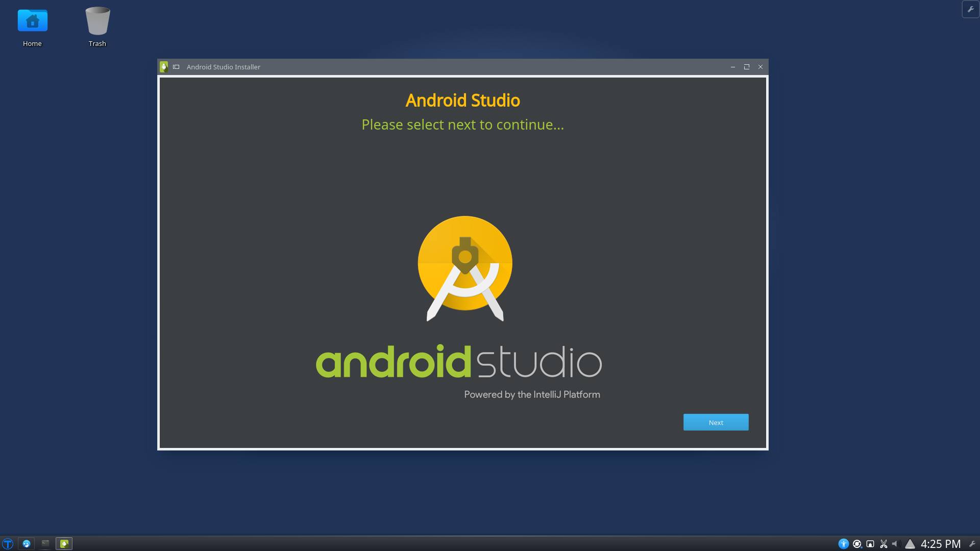This screenshot has height=551, width=980.
Task: Open the clipboard scissors tray icon
Action: pos(884,544)
